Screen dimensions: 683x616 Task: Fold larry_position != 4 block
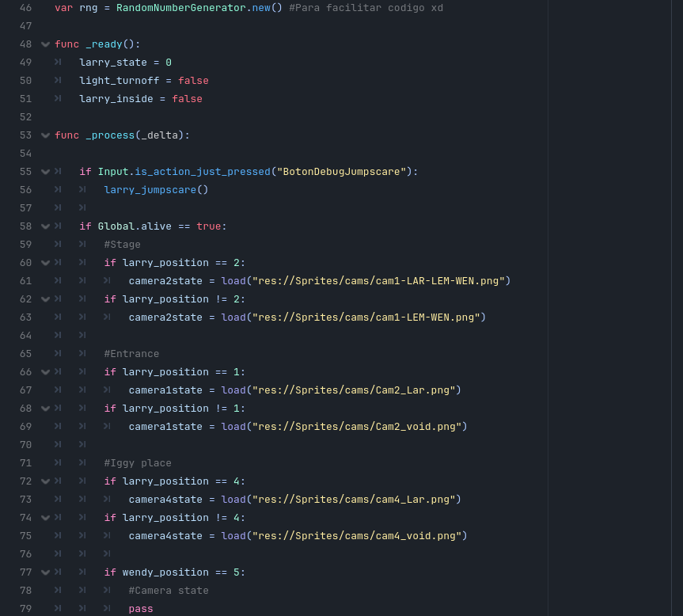coord(45,518)
